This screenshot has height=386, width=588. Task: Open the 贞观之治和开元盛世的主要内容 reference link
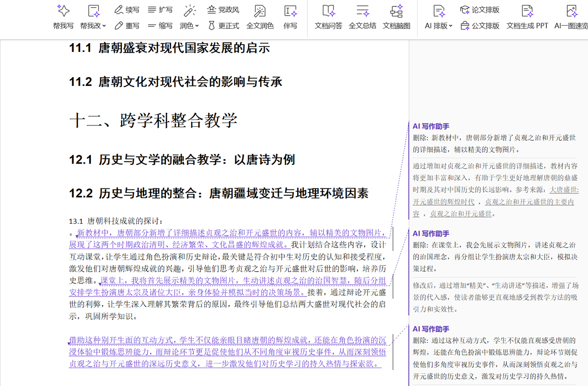493,208
